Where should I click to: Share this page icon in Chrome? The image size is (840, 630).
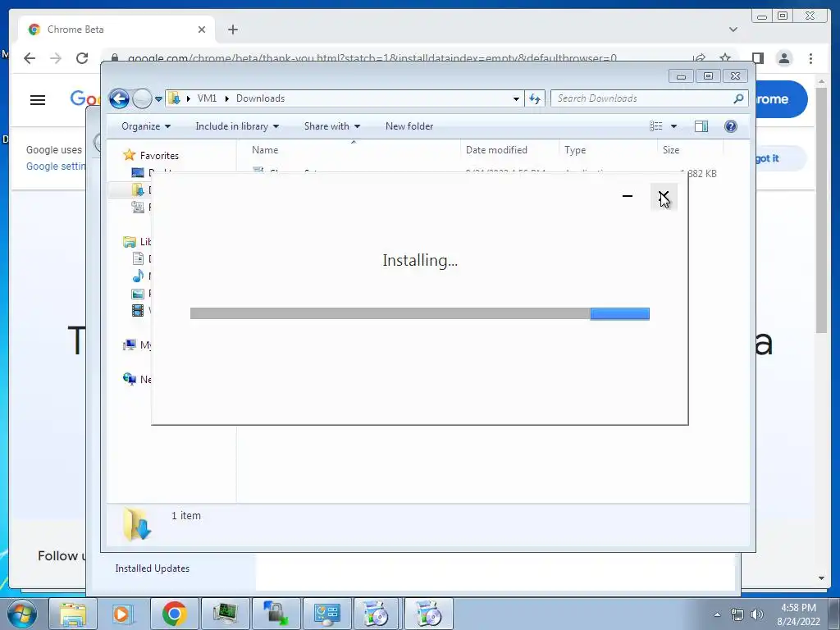click(x=699, y=58)
